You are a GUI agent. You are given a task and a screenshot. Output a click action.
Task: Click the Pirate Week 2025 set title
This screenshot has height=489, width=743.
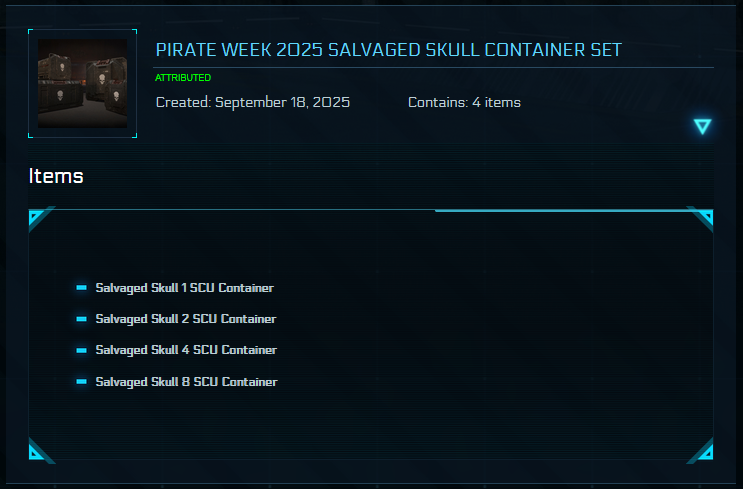point(389,50)
